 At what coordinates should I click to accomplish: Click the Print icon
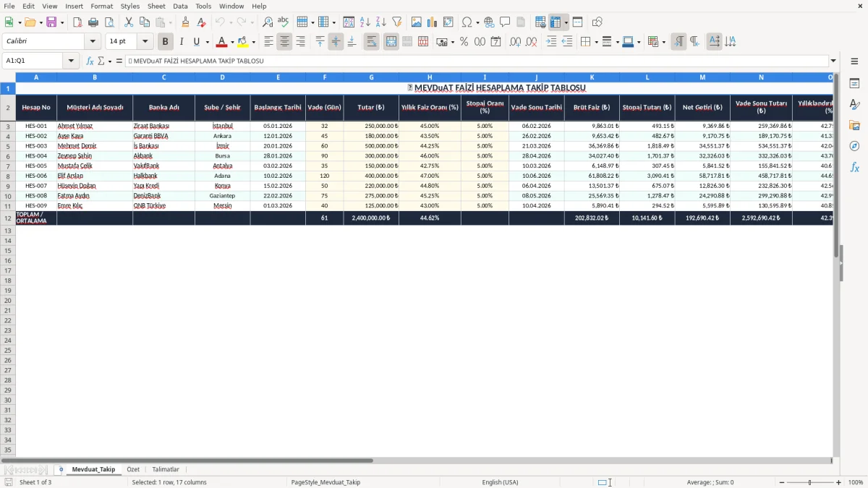[93, 22]
